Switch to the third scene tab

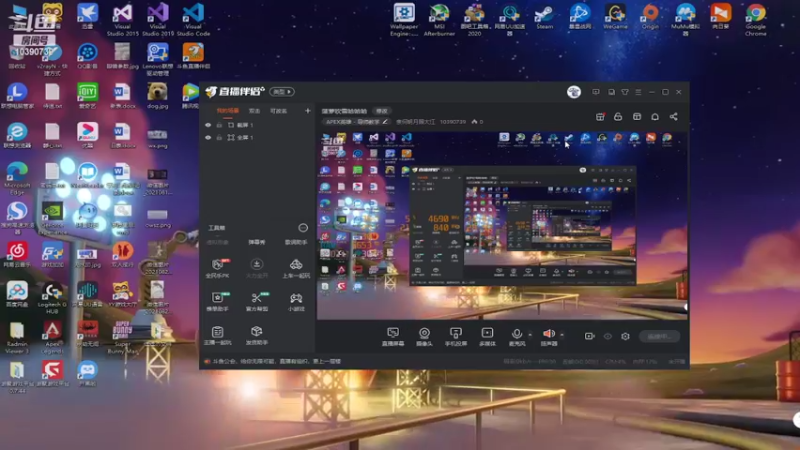point(278,111)
